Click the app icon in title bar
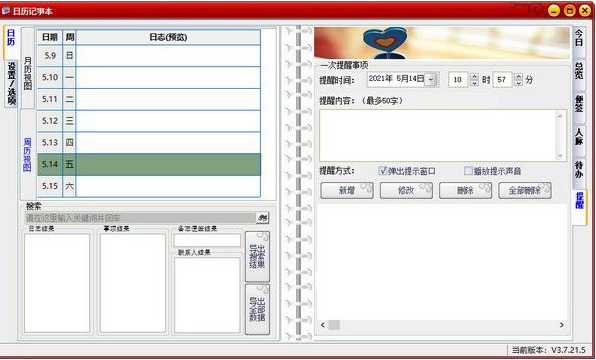This screenshot has height=360, width=596. [6, 11]
